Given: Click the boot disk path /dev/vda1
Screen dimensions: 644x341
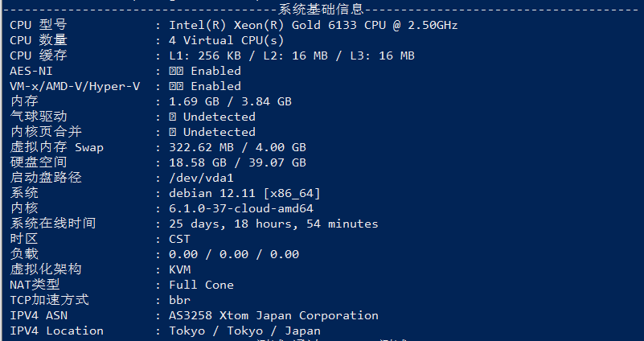Looking at the screenshot, I should tap(201, 179).
